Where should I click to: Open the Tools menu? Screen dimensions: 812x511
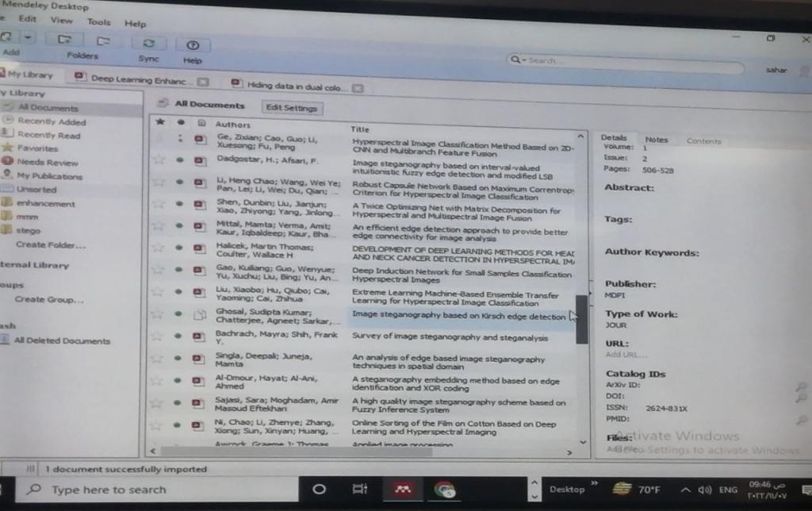[98, 22]
